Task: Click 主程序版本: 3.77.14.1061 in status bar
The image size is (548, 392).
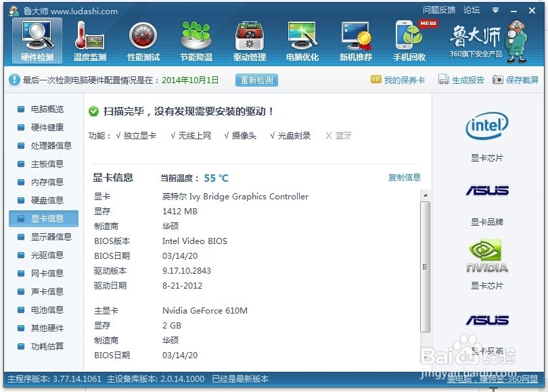Action: [x=54, y=378]
